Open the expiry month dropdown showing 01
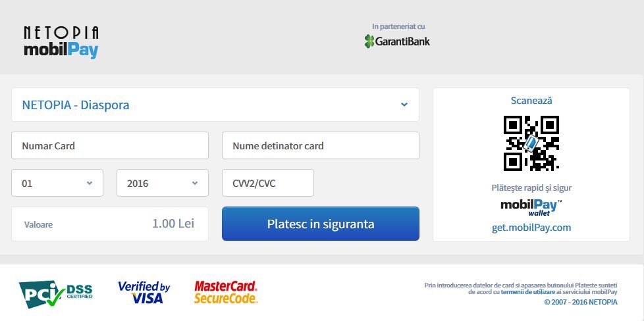644x321 pixels. 57,183
